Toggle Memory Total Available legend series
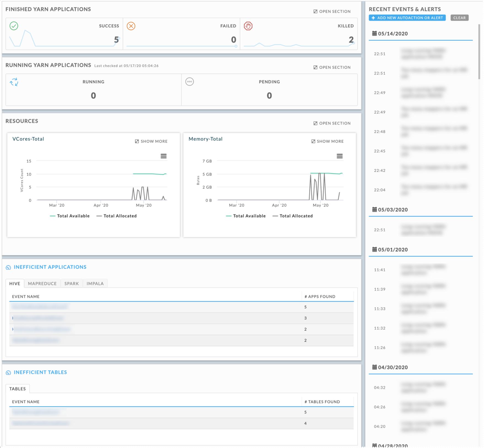The width and height of the screenshot is (484, 448). click(x=246, y=216)
